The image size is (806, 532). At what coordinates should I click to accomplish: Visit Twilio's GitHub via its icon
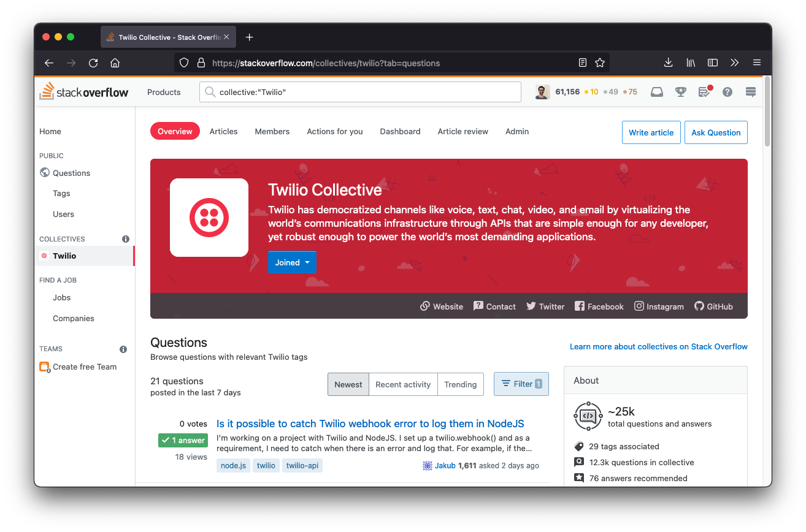[713, 306]
